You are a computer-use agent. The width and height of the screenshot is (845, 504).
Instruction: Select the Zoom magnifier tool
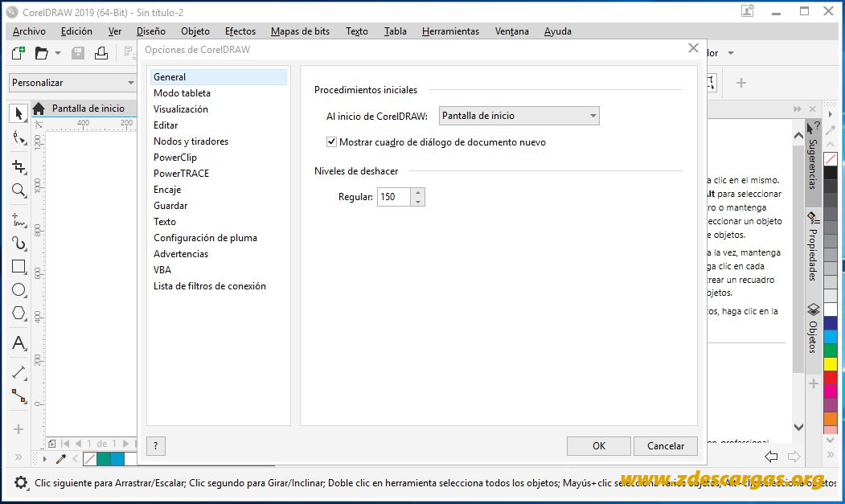point(18,191)
